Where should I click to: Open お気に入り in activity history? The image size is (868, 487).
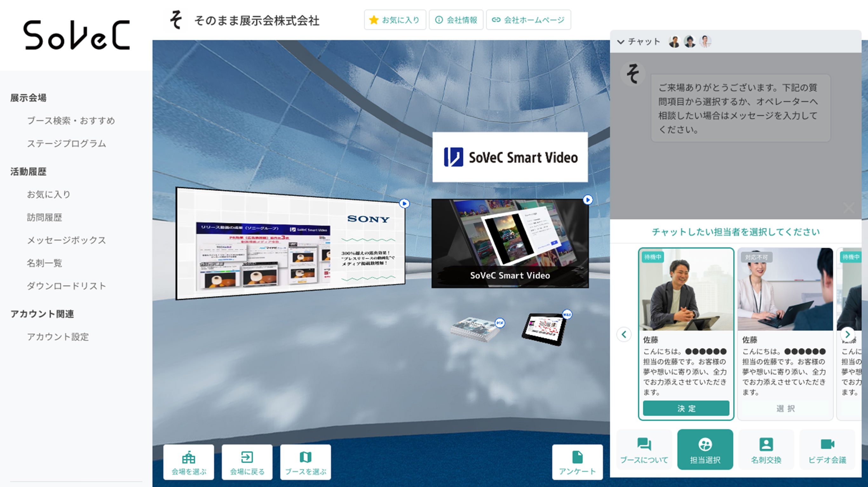(x=49, y=195)
